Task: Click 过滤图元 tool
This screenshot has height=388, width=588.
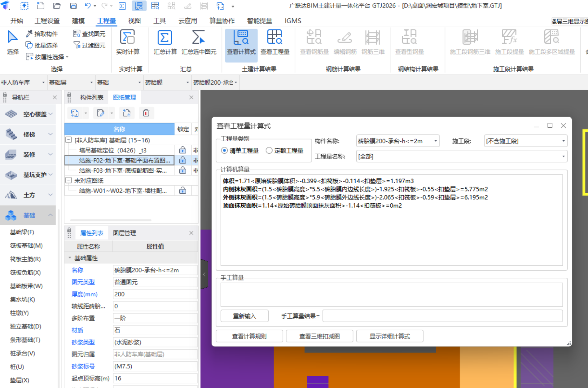Action: (x=89, y=45)
